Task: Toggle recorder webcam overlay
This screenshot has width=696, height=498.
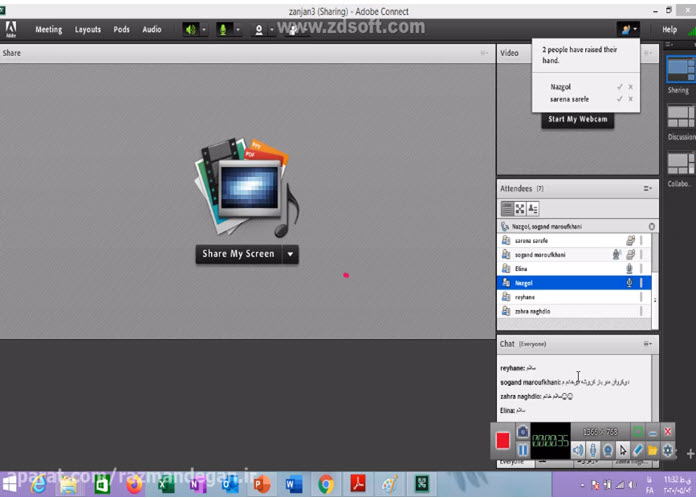Action: tap(608, 451)
